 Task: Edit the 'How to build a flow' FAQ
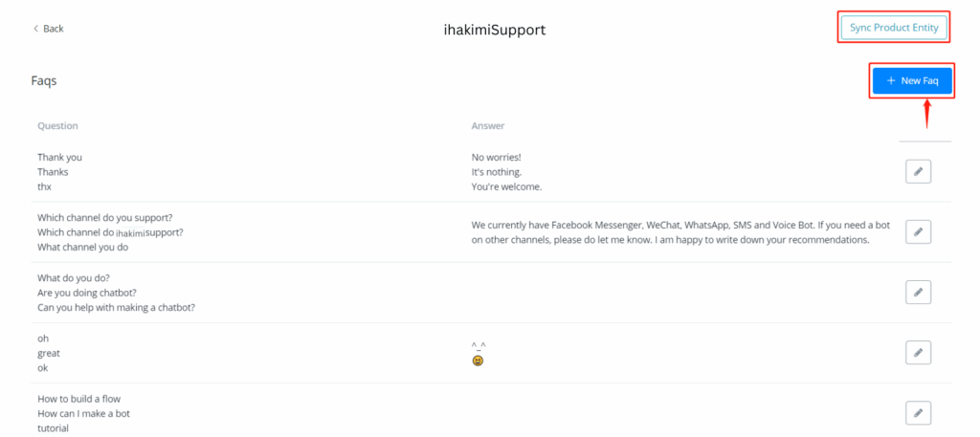[918, 413]
